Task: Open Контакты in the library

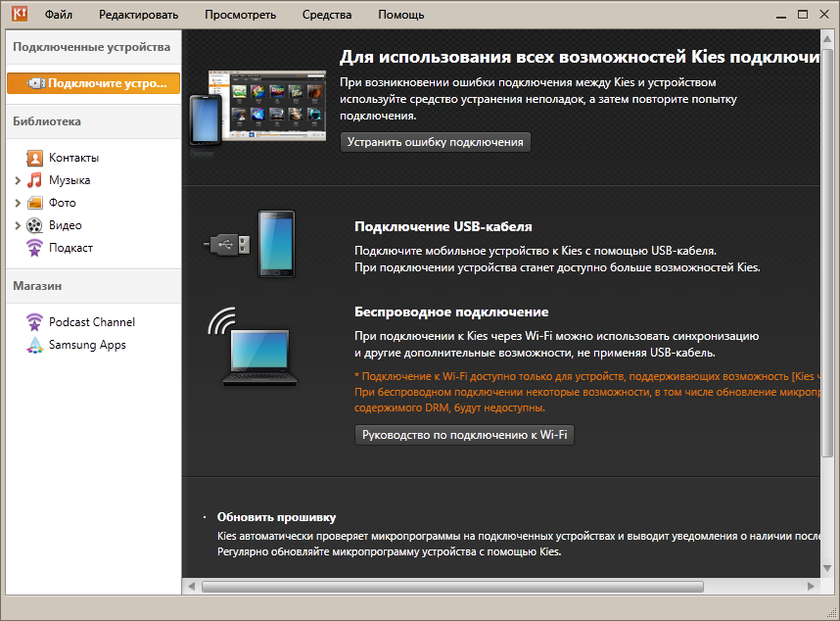Action: click(74, 158)
